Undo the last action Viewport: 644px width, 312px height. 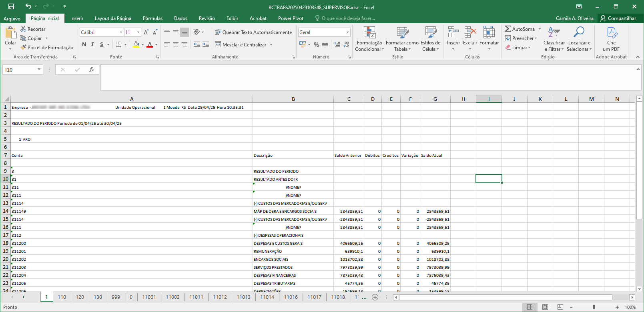[28, 6]
